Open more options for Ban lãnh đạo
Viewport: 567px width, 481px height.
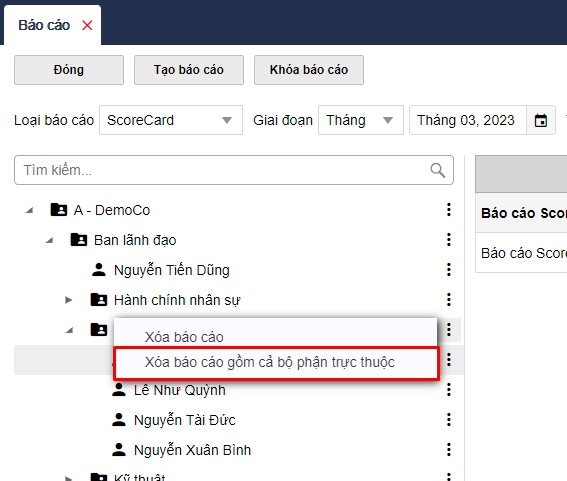pos(449,240)
